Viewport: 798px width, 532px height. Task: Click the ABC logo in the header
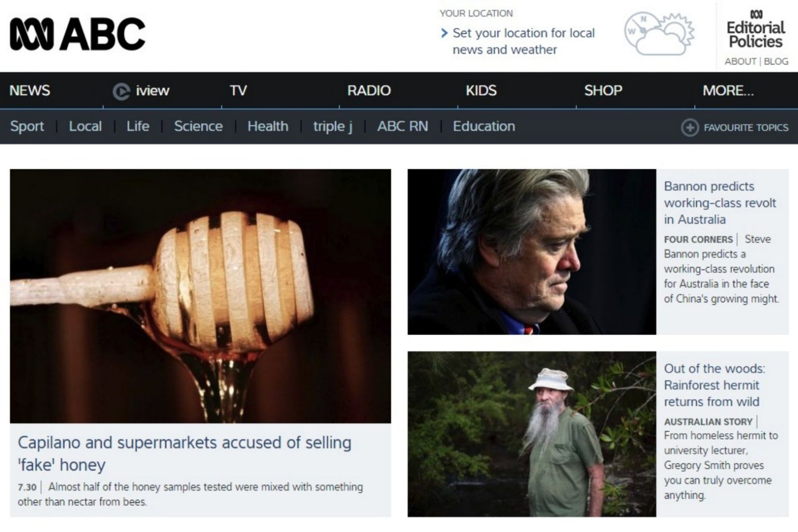point(77,34)
